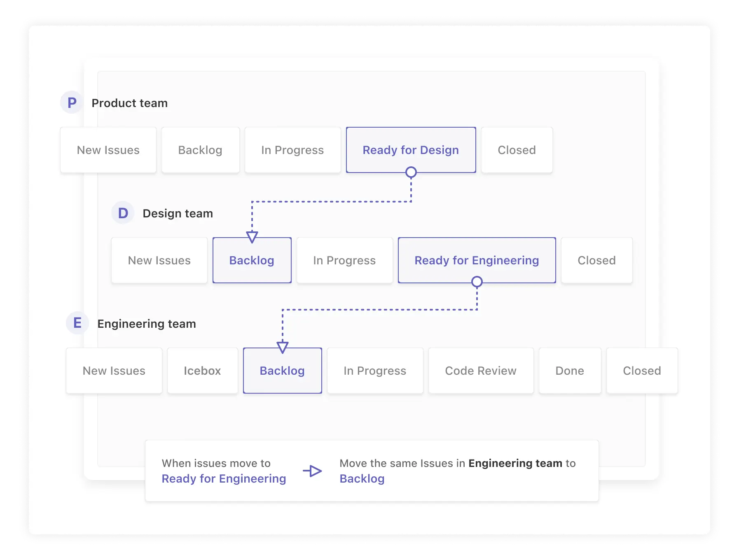The height and width of the screenshot is (560, 739).
Task: Select the Ready for Design stage
Action: [x=411, y=150]
